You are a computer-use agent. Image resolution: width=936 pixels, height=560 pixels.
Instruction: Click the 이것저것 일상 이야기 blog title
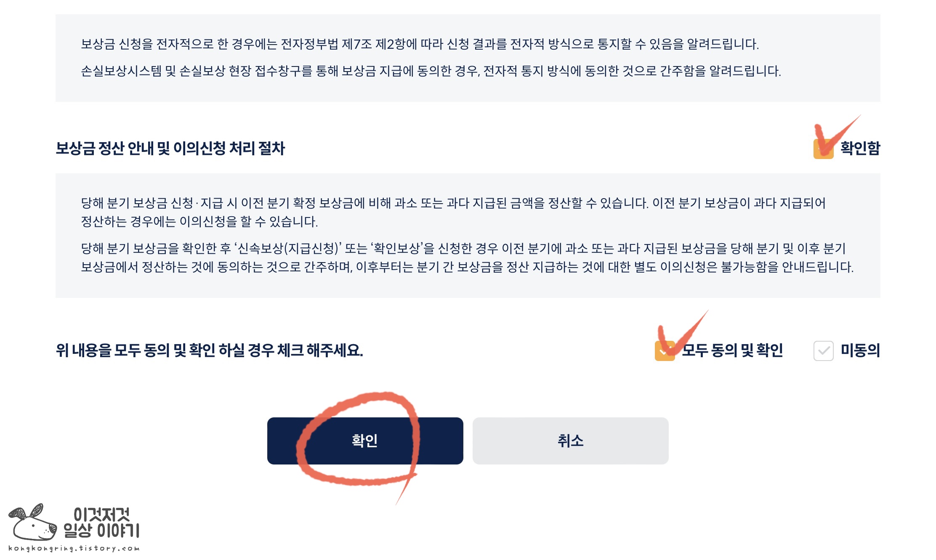(101, 523)
